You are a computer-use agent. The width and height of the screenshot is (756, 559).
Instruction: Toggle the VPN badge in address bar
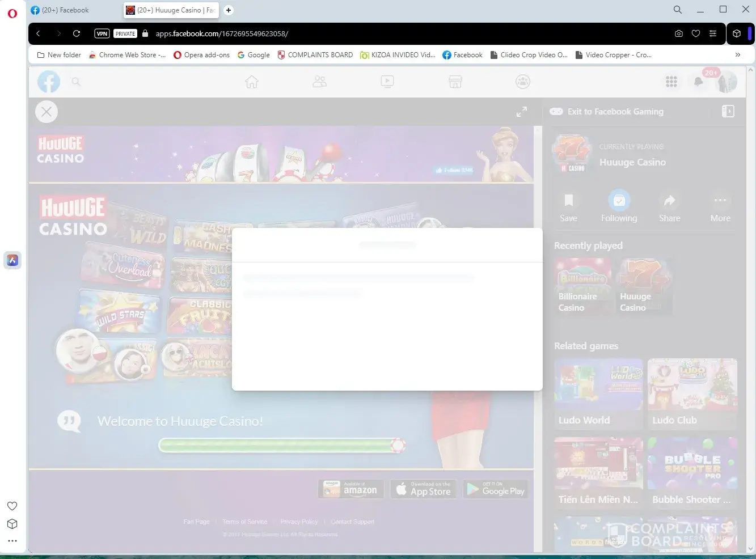pos(102,33)
